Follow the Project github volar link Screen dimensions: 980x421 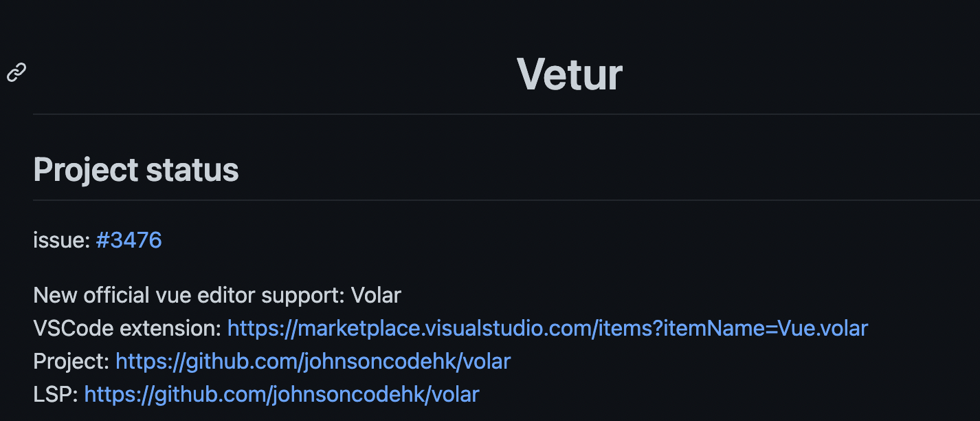[x=313, y=361]
